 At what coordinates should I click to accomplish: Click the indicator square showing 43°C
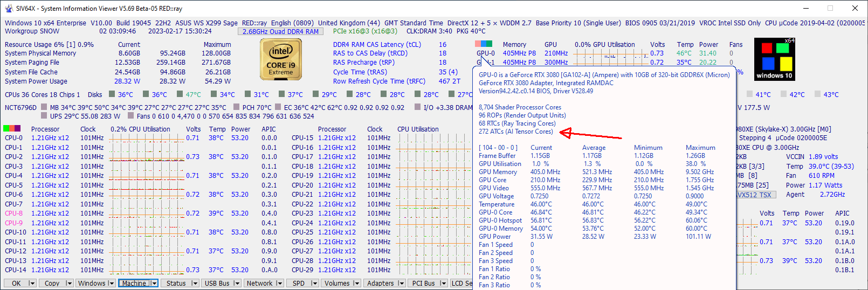pos(818,94)
